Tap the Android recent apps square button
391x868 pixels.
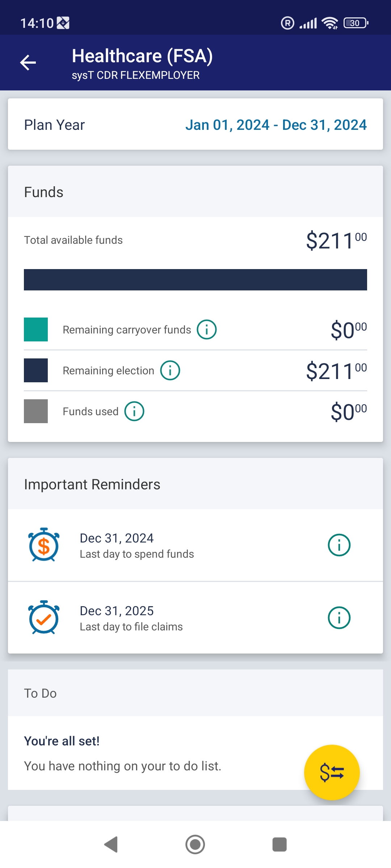click(x=279, y=844)
